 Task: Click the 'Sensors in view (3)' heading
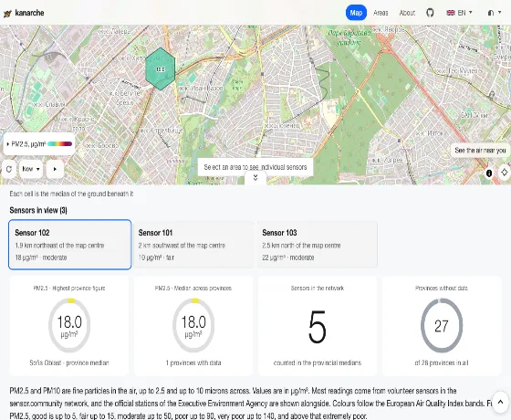coord(38,210)
